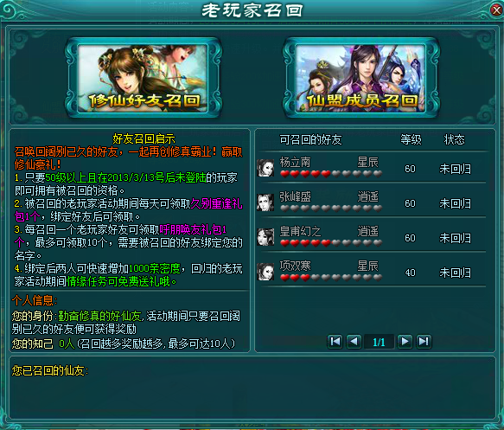
Task: Close the 老玩家召回 window
Action: pos(496,10)
